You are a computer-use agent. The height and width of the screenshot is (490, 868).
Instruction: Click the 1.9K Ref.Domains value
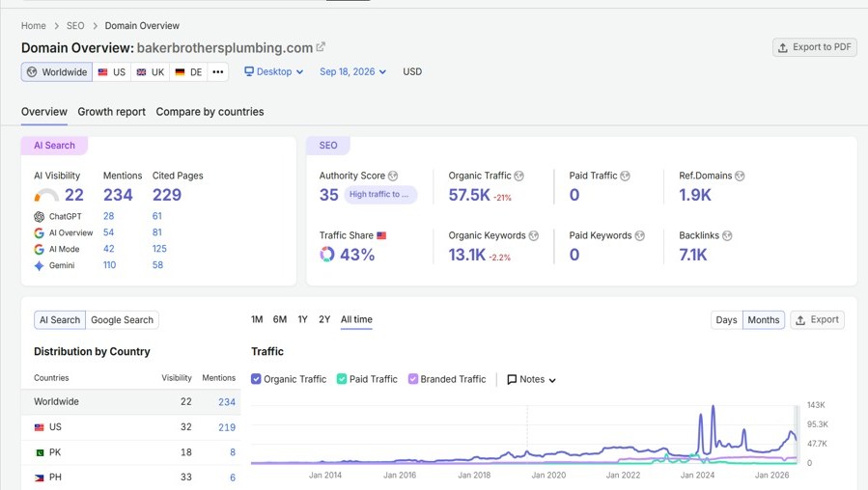point(695,195)
